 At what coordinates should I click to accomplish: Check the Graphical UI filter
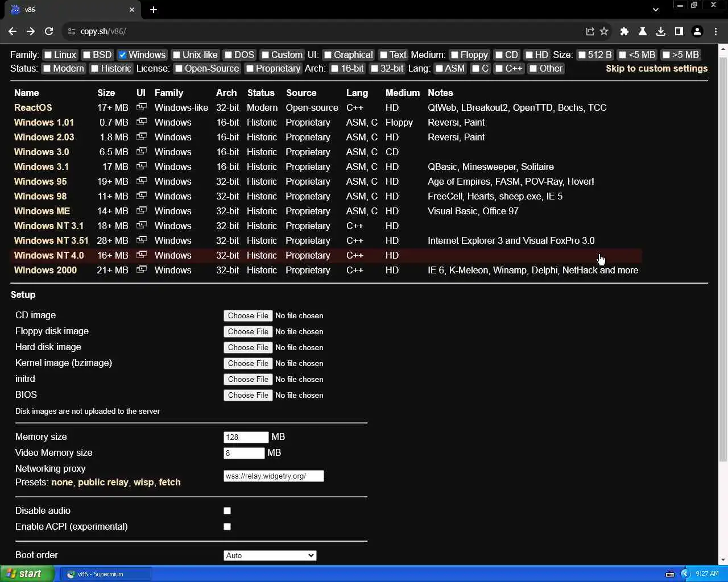click(x=328, y=55)
